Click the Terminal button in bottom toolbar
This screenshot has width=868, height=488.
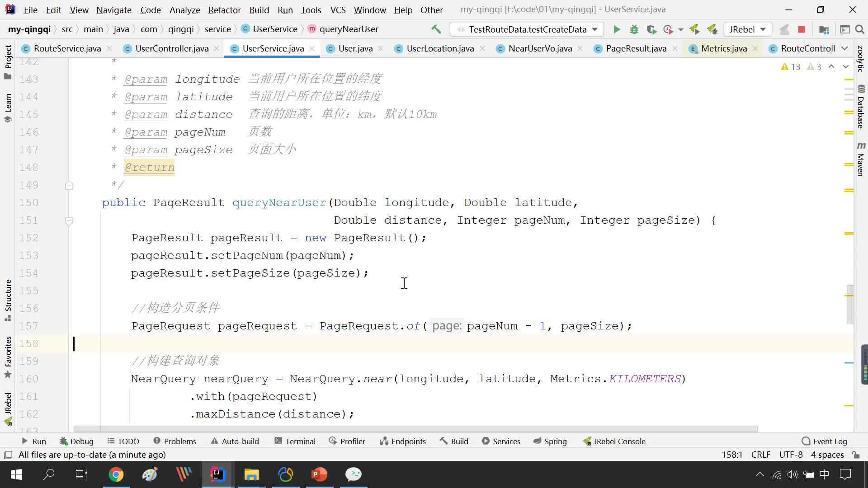[x=300, y=441]
